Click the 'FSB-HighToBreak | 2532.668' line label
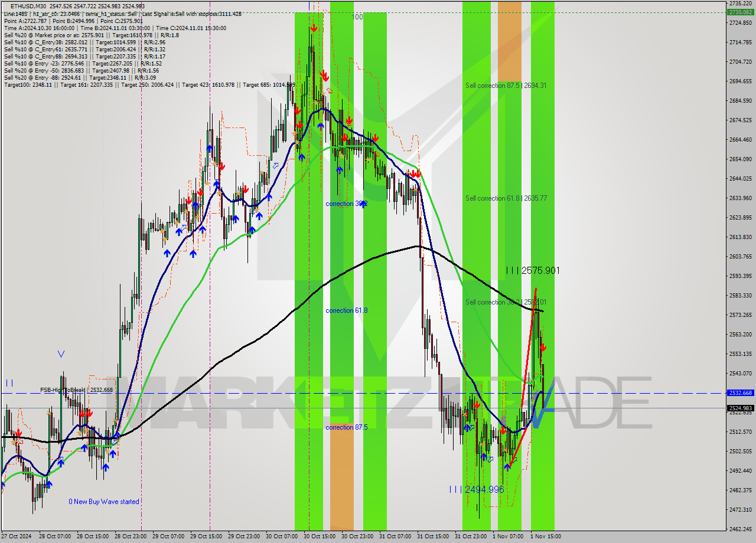756x543 pixels. tap(76, 390)
